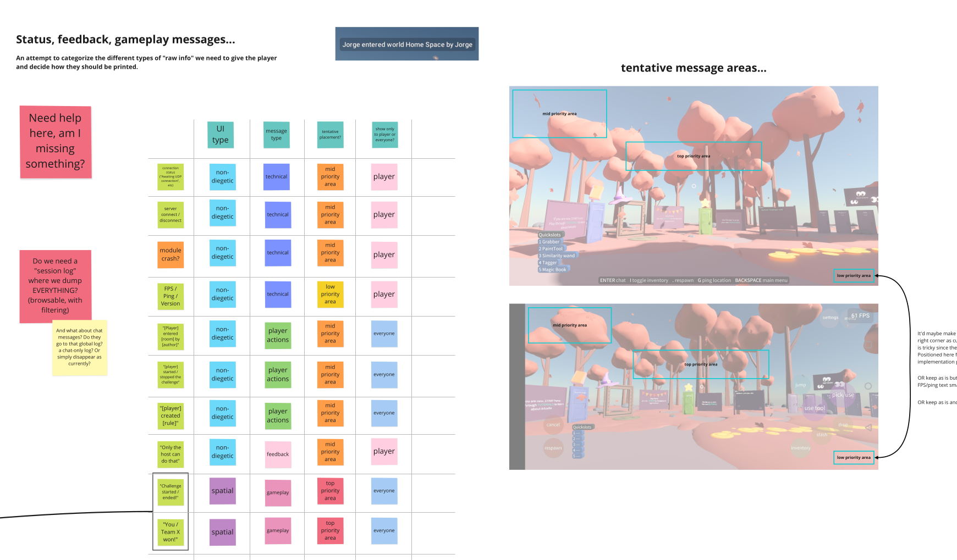Select the "Status, feedback, gameplay messages..." heading
This screenshot has width=957, height=560.
[125, 40]
